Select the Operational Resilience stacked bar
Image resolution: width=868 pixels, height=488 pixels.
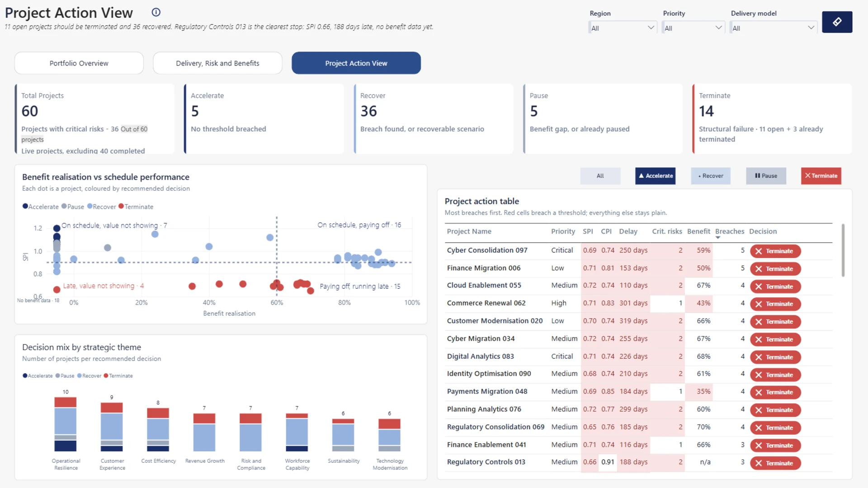pos(66,424)
